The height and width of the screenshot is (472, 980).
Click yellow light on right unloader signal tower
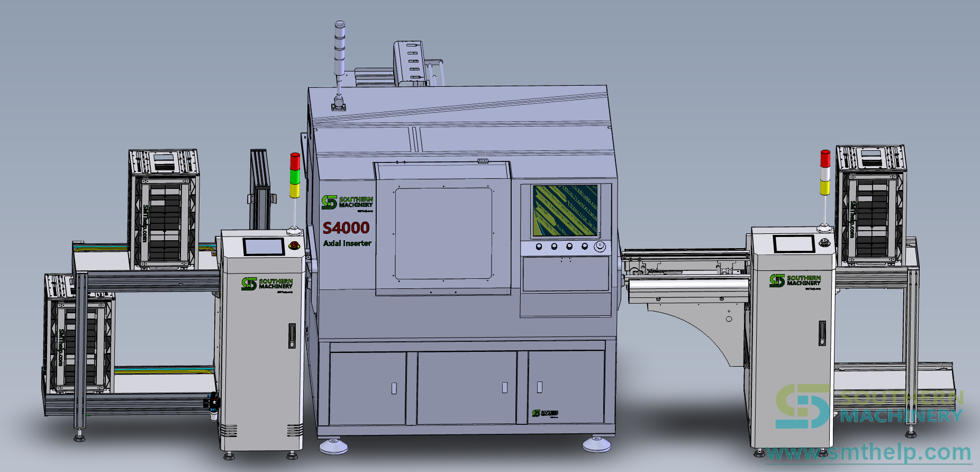[x=825, y=187]
